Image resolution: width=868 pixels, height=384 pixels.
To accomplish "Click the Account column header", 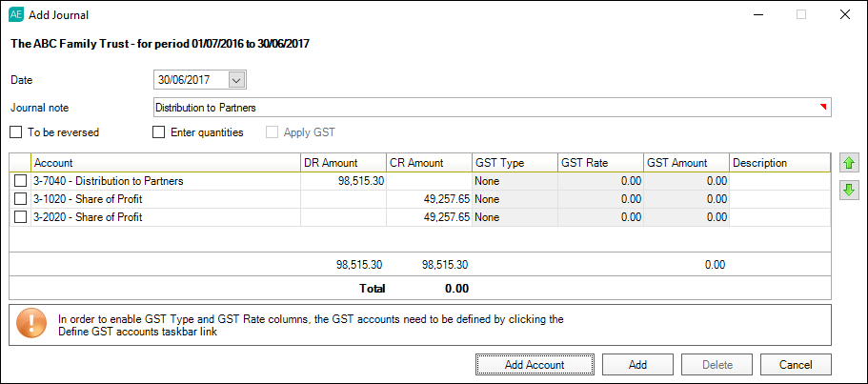I will 165,163.
